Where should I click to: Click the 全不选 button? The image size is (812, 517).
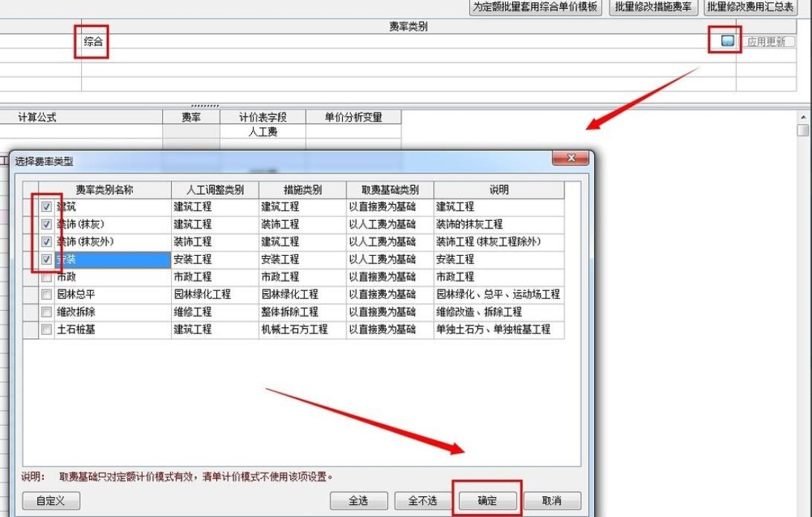click(x=422, y=501)
